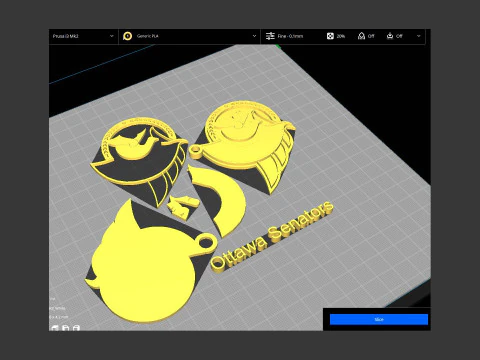Screen dimensions: 480x360
Task: Click the print settings sliders icon
Action: tap(270, 36)
